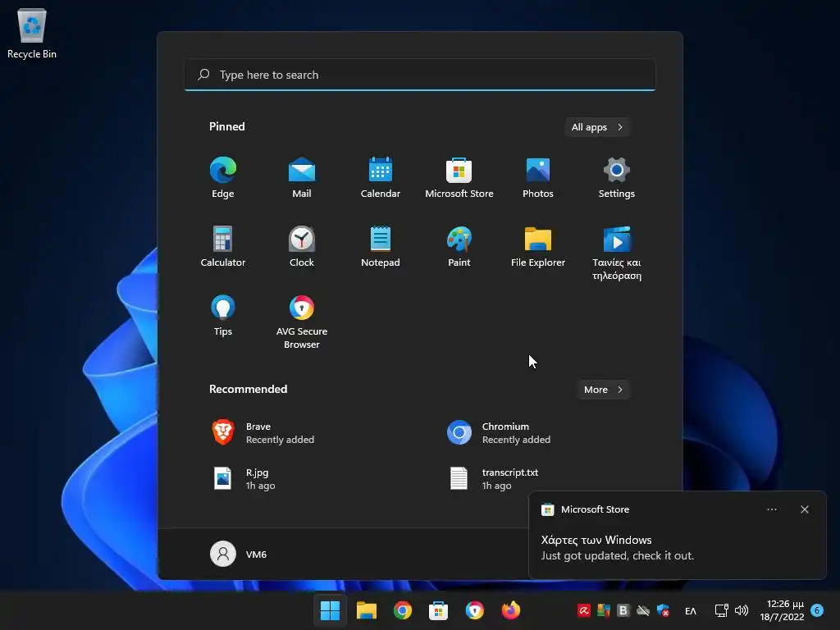The height and width of the screenshot is (630, 840).
Task: Open the volume speaker tray icon
Action: (742, 610)
